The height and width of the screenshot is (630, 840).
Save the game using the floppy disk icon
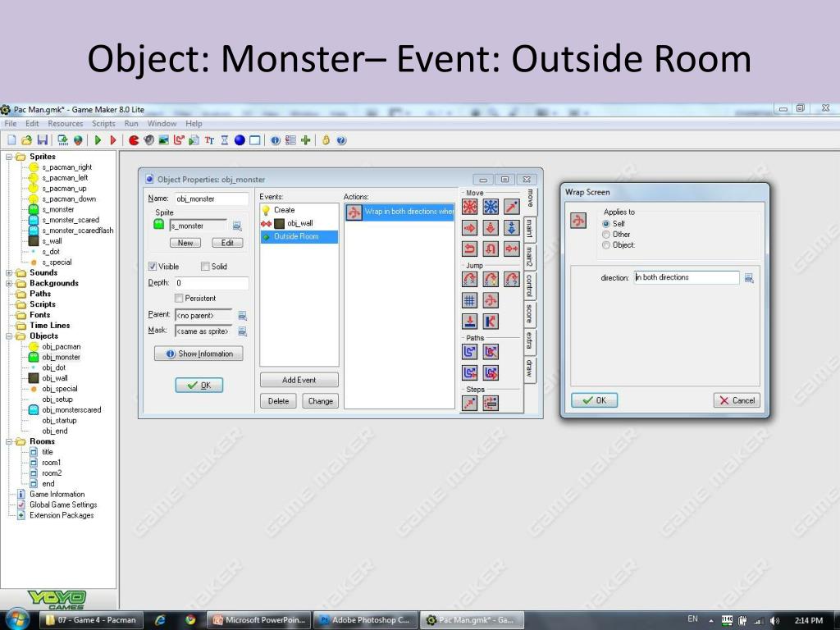point(43,140)
